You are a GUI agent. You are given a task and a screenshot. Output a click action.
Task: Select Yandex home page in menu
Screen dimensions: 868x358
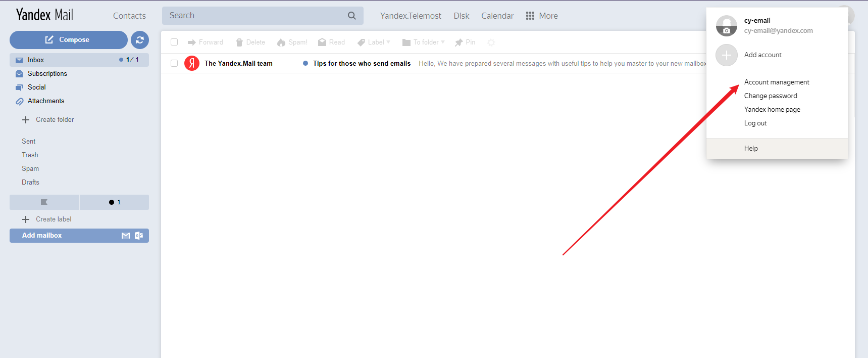772,109
